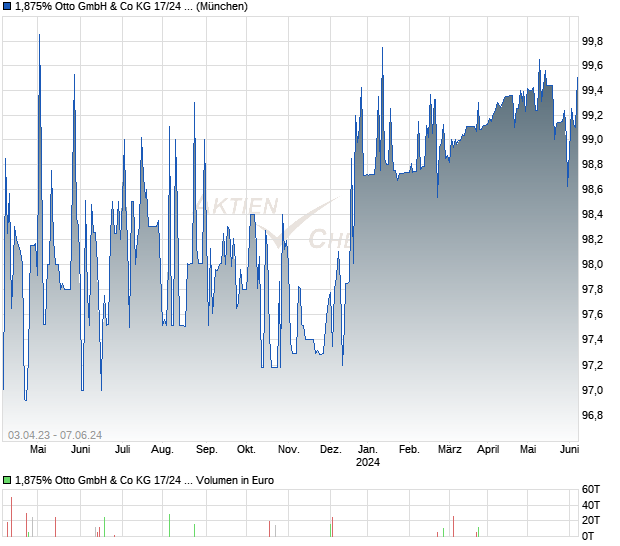Viewport: 620px width, 546px height.
Task: Click the Dez. month label
Action: click(331, 450)
